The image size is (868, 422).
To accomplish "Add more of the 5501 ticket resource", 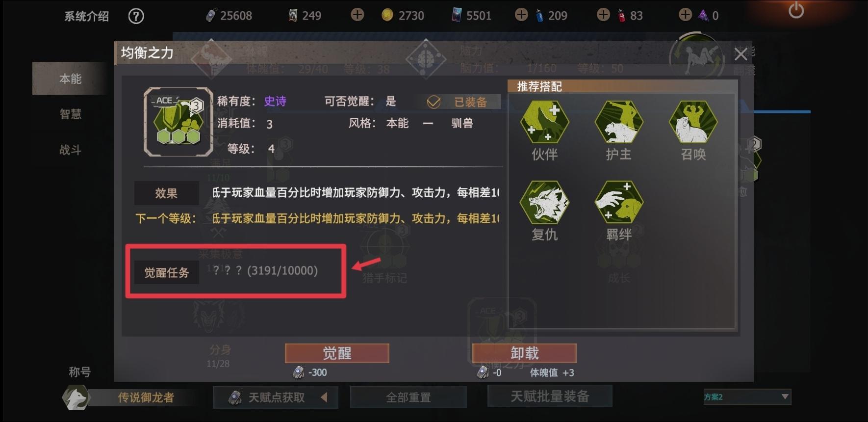I will coord(521,15).
